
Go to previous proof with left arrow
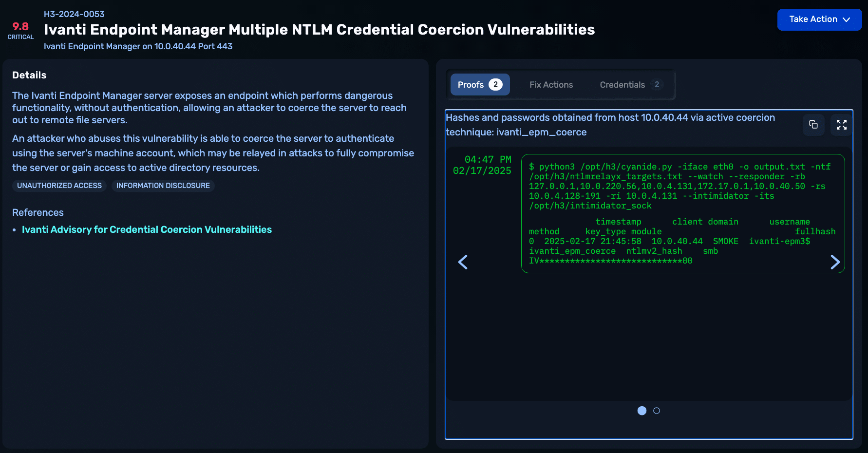(463, 262)
